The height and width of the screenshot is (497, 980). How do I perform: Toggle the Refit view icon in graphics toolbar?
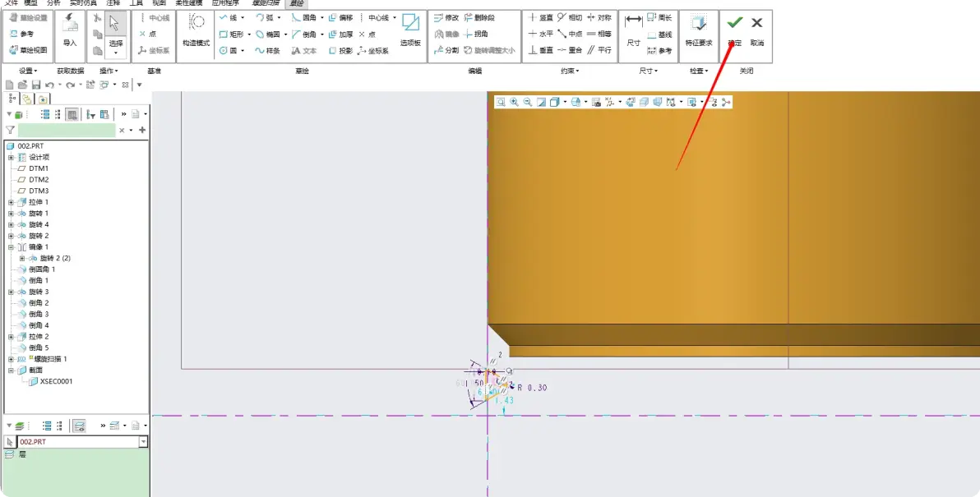pyautogui.click(x=501, y=102)
